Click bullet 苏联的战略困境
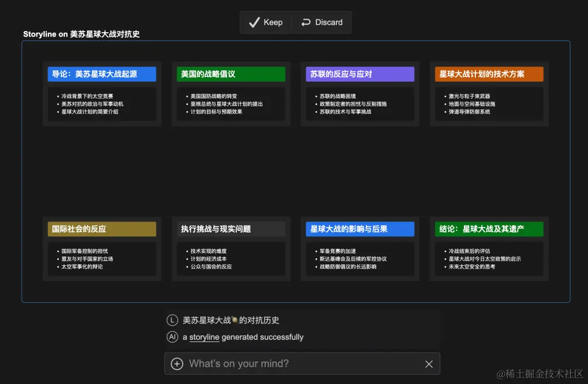Screen dimensions: 588x384 [338, 96]
